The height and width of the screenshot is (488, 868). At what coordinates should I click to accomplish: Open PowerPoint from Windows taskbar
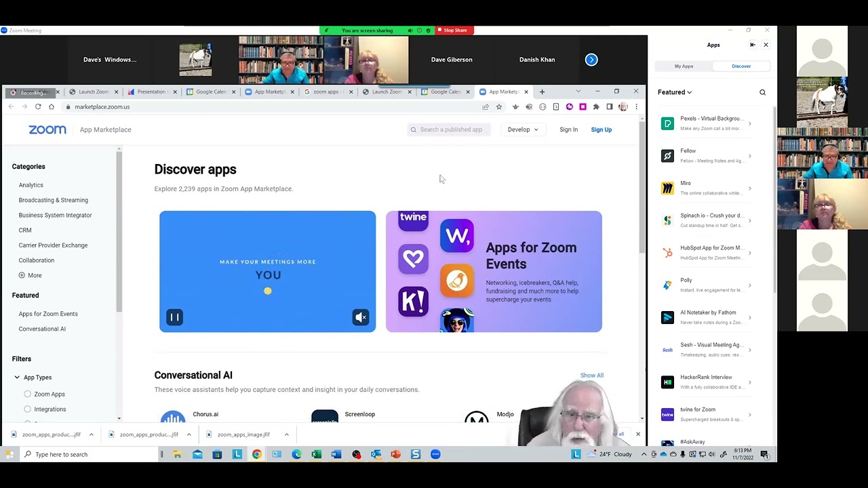point(396,454)
